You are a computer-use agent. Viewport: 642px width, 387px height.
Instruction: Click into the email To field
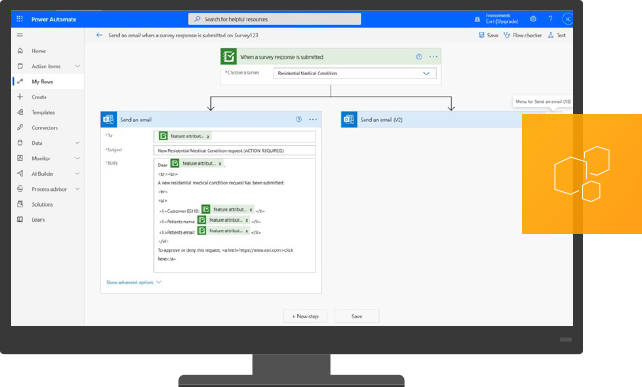[235, 136]
